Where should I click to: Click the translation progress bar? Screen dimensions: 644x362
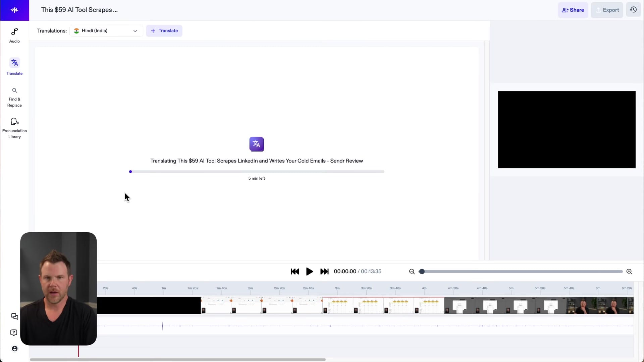(257, 172)
